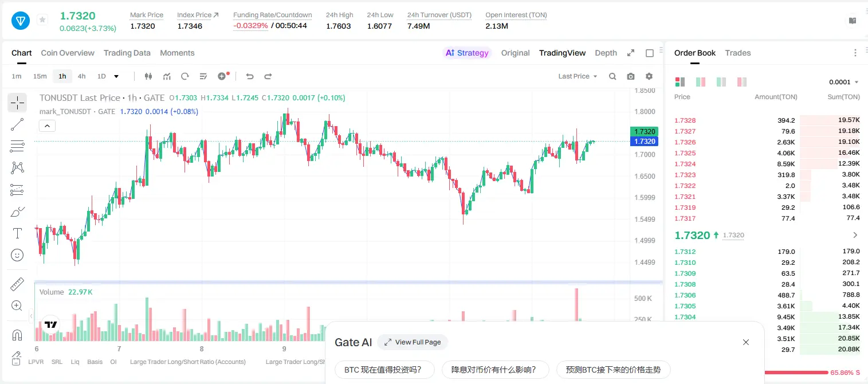Switch to the Trades tab
The image size is (868, 384).
pyautogui.click(x=737, y=53)
